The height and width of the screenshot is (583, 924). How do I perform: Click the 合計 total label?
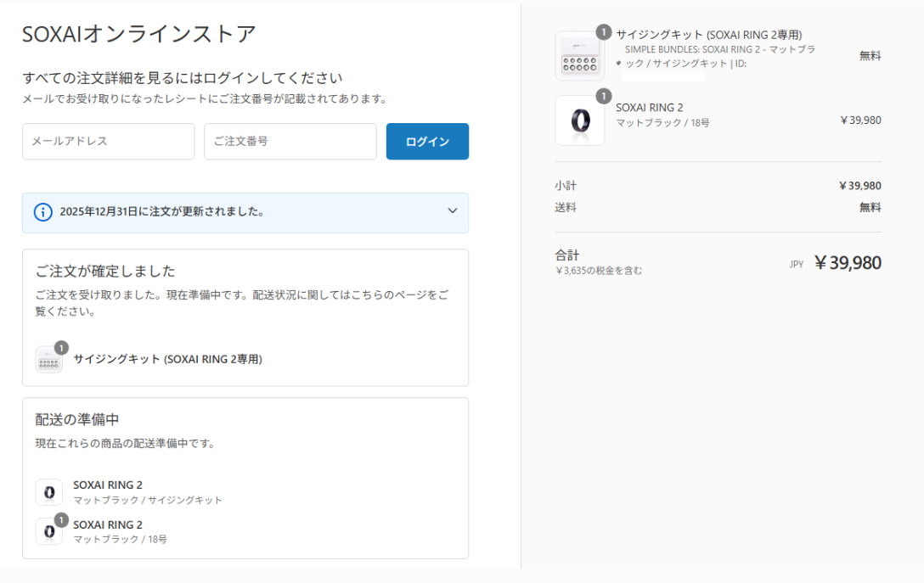click(x=567, y=255)
